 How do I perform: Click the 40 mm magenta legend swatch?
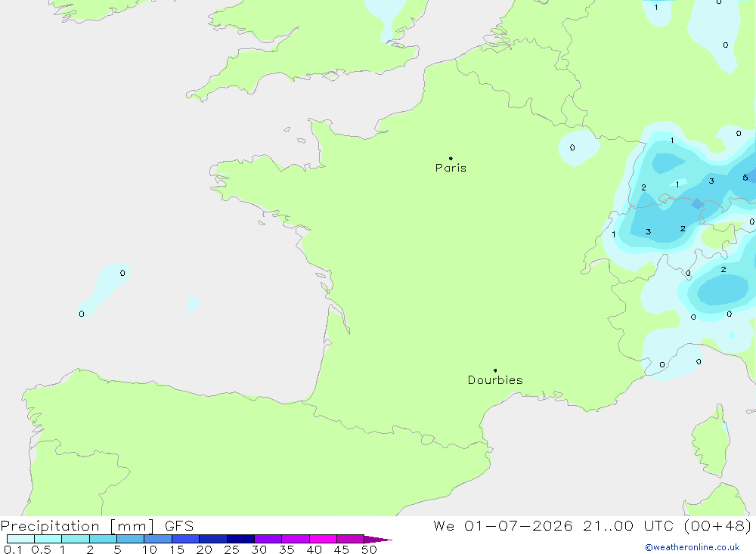[x=323, y=539]
